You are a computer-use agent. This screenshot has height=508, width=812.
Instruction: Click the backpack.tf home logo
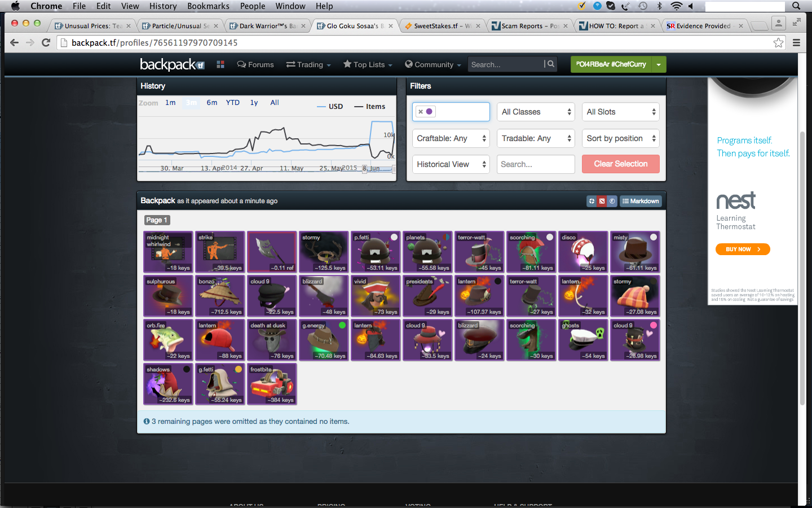(171, 64)
